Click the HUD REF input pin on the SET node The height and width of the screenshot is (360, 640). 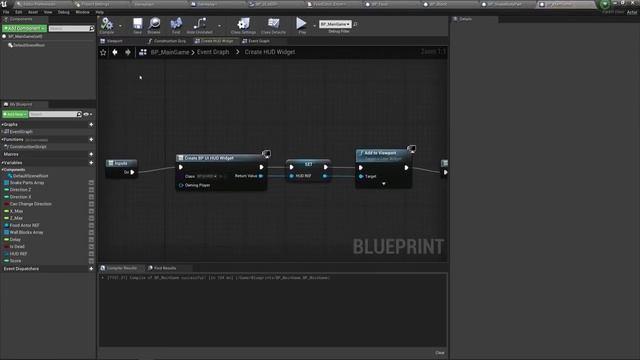pos(291,176)
